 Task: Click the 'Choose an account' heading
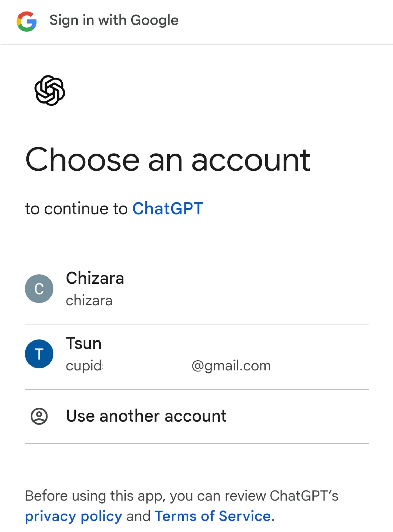pyautogui.click(x=168, y=160)
